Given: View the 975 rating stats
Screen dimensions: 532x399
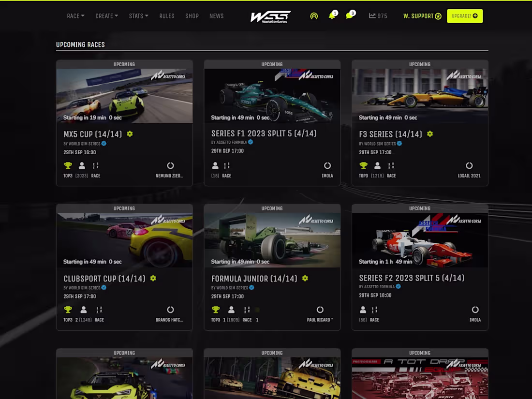Looking at the screenshot, I should [378, 16].
